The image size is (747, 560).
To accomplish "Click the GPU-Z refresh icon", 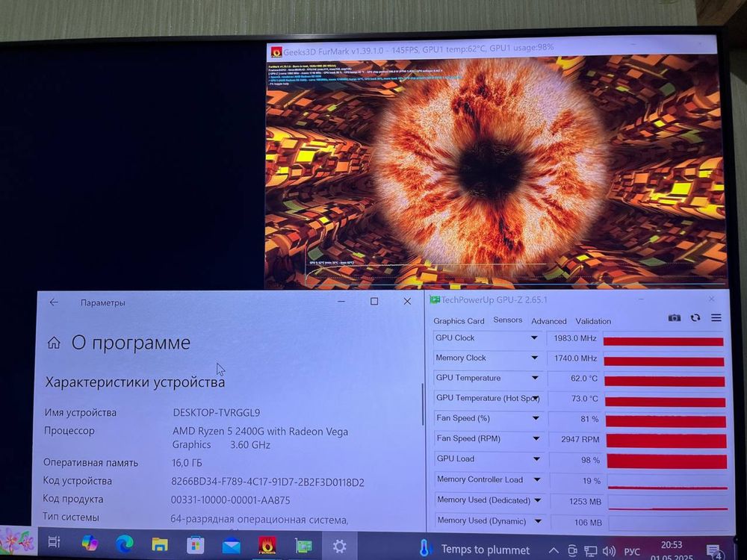I will [695, 317].
